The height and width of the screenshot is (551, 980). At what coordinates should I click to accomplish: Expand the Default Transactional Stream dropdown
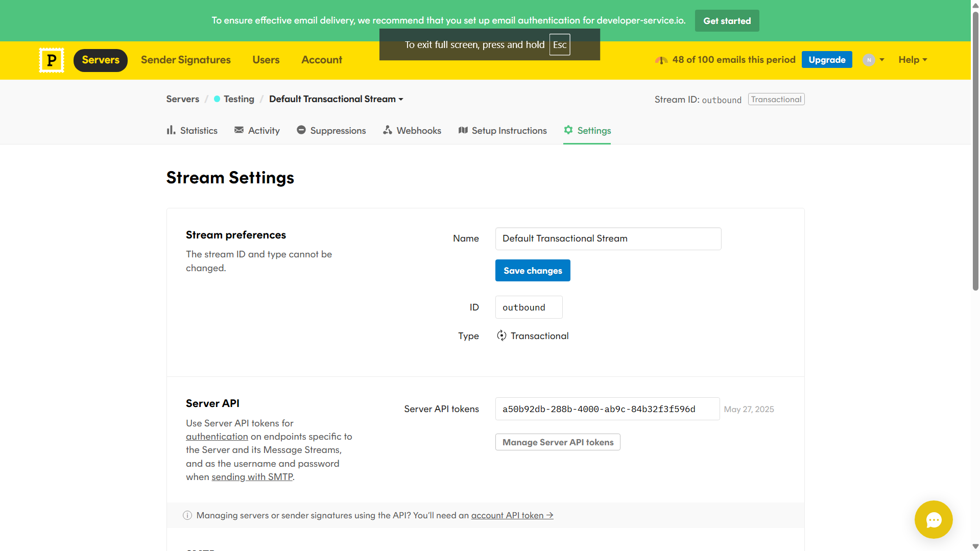pos(336,99)
